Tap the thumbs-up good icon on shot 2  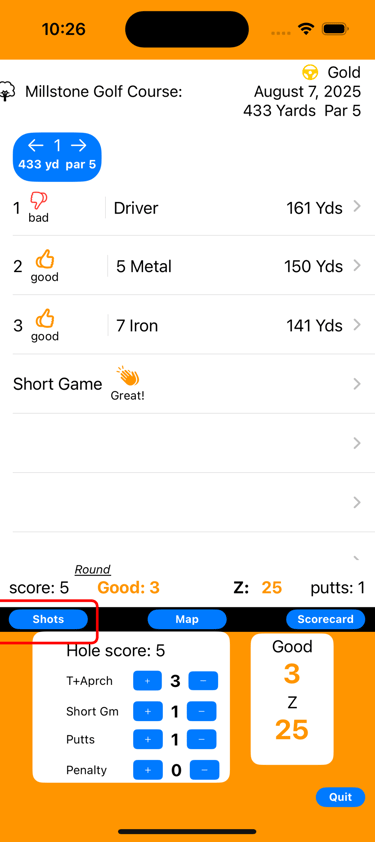[45, 260]
